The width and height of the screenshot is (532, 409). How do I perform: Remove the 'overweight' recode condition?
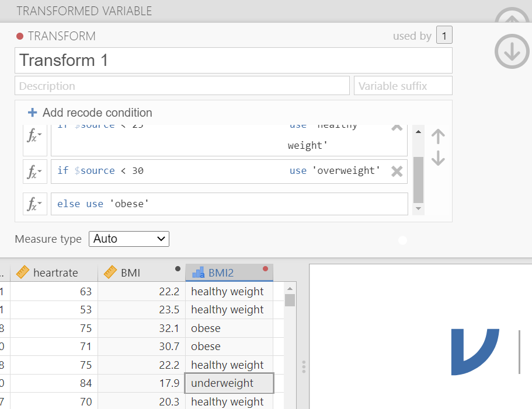pyautogui.click(x=397, y=171)
